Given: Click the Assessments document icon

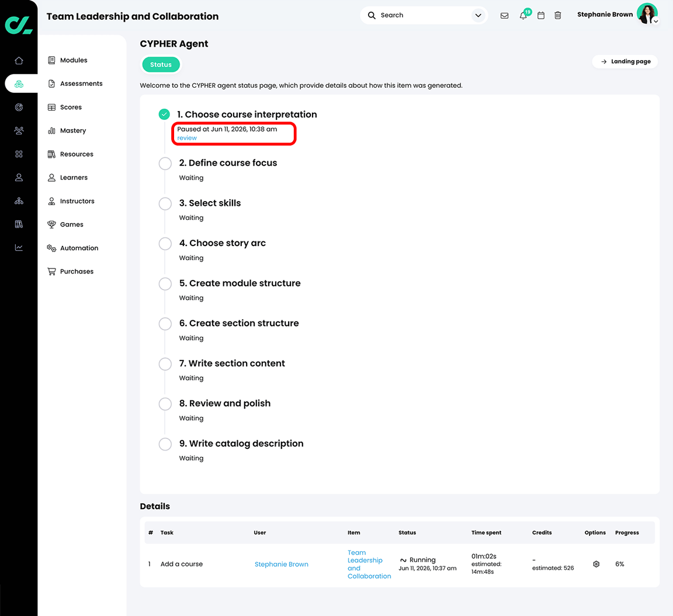Looking at the screenshot, I should [x=51, y=84].
